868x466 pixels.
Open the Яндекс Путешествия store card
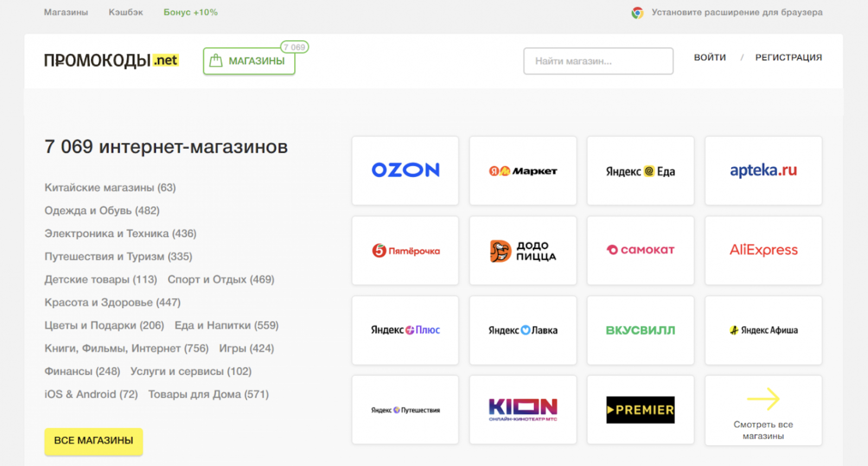click(405, 410)
